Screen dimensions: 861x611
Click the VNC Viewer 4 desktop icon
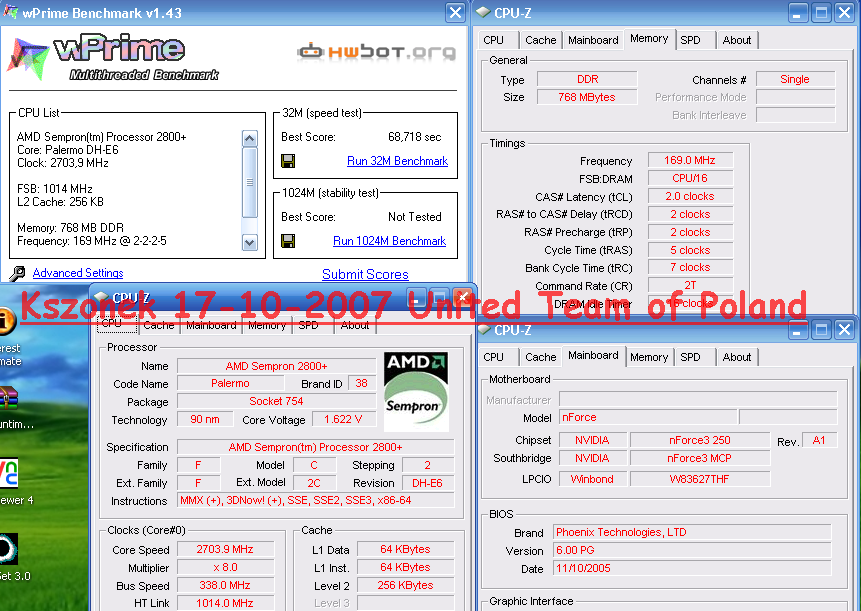[9, 473]
